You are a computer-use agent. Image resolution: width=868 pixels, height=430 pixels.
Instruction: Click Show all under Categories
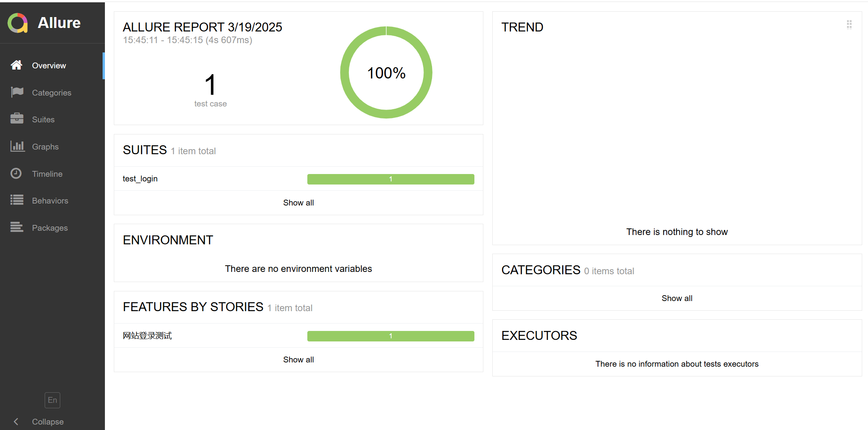677,298
